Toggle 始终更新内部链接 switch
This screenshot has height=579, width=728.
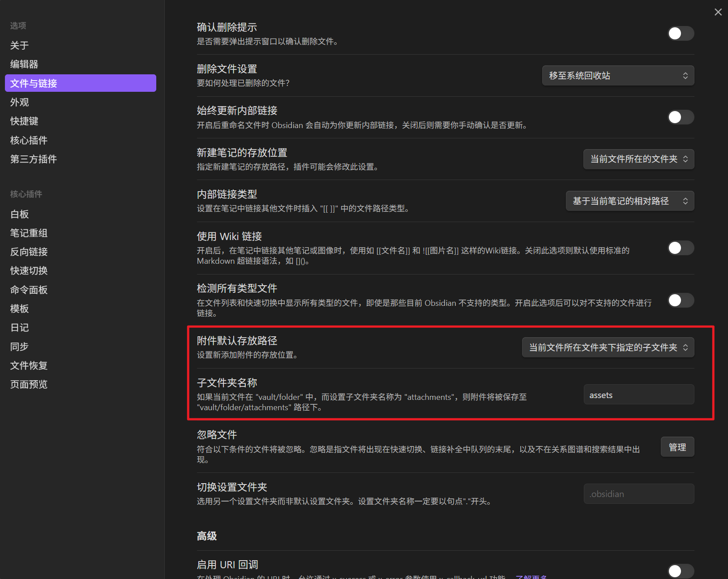(681, 117)
